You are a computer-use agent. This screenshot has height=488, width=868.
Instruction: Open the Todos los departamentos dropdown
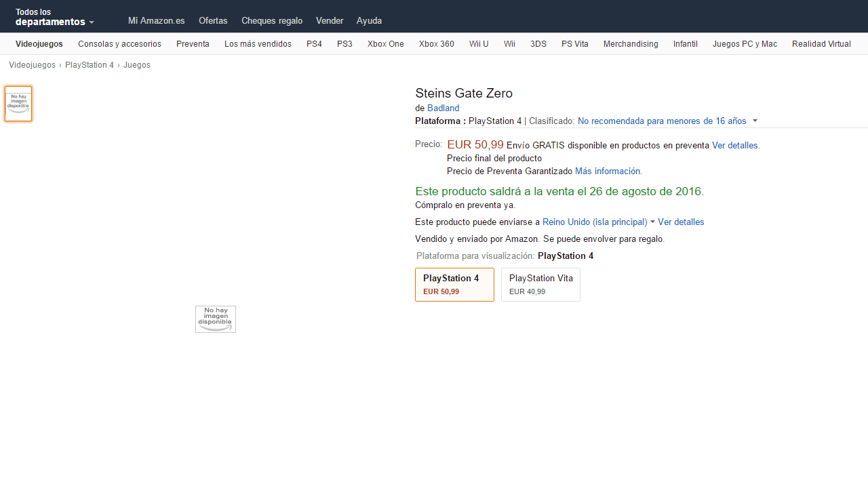click(x=54, y=17)
